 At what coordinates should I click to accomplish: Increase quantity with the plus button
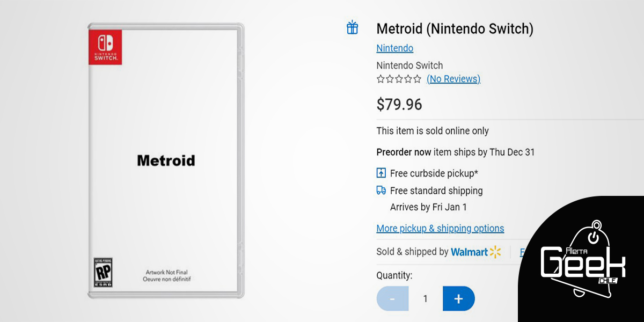click(x=458, y=299)
